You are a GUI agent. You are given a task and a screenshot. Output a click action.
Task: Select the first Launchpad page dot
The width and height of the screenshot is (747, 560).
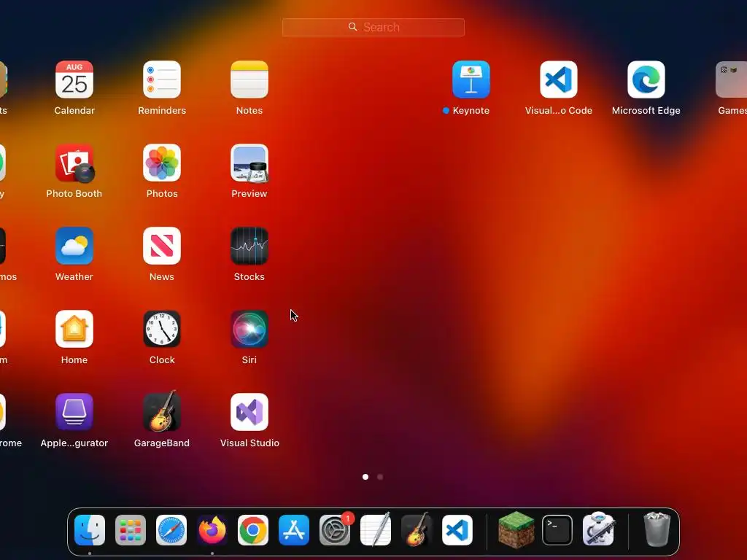(x=365, y=477)
